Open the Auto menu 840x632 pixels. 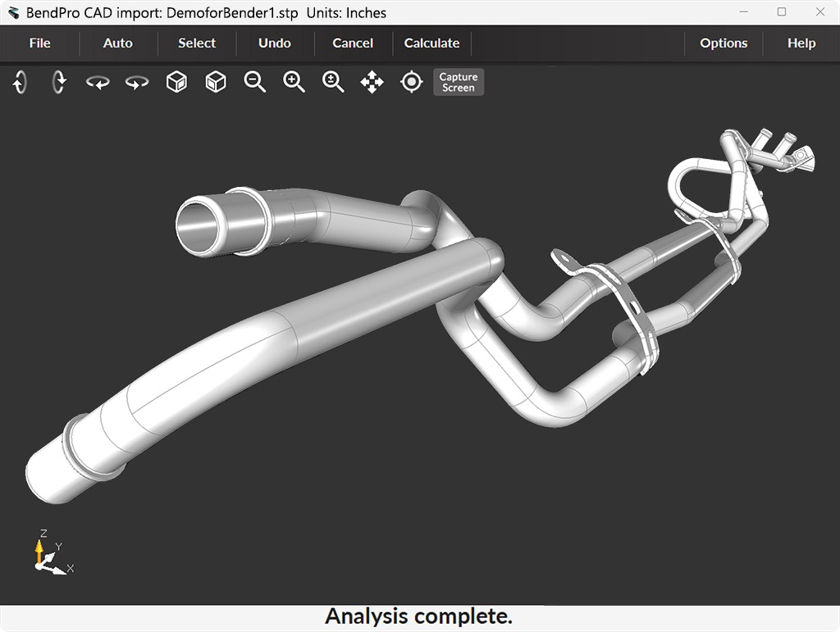tap(118, 43)
